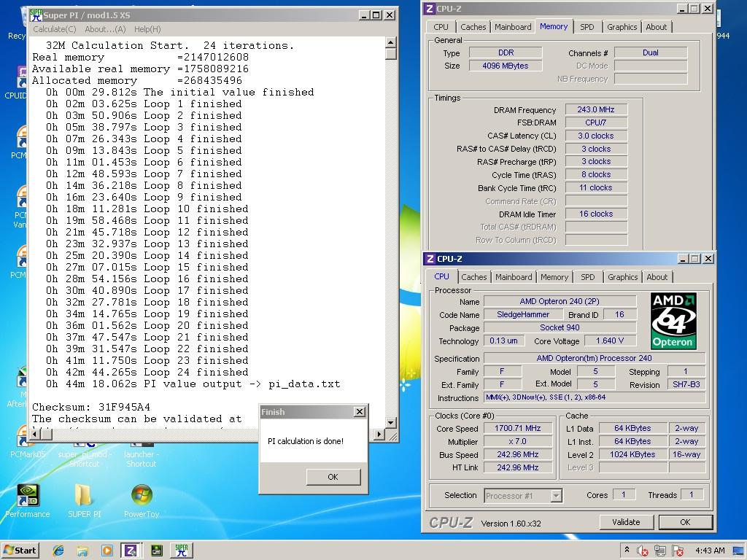Click the Multiplier x 7.0 value
The height and width of the screenshot is (560, 747).
[x=517, y=441]
